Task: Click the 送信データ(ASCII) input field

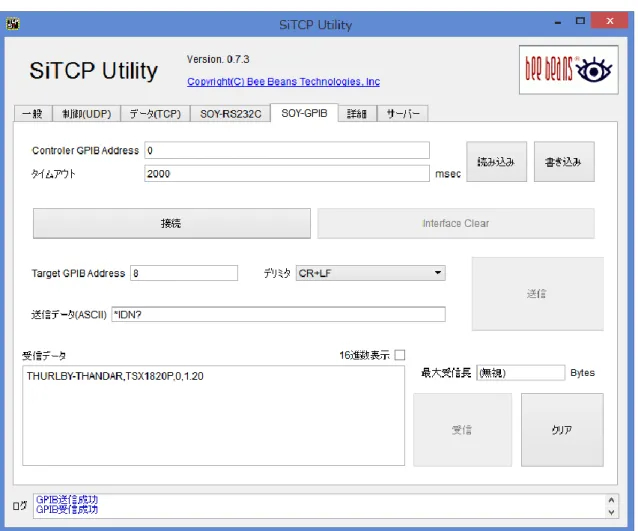Action: [x=278, y=314]
